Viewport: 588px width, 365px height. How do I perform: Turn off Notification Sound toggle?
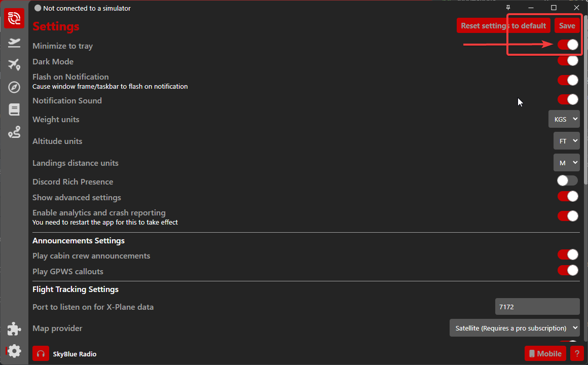tap(567, 99)
